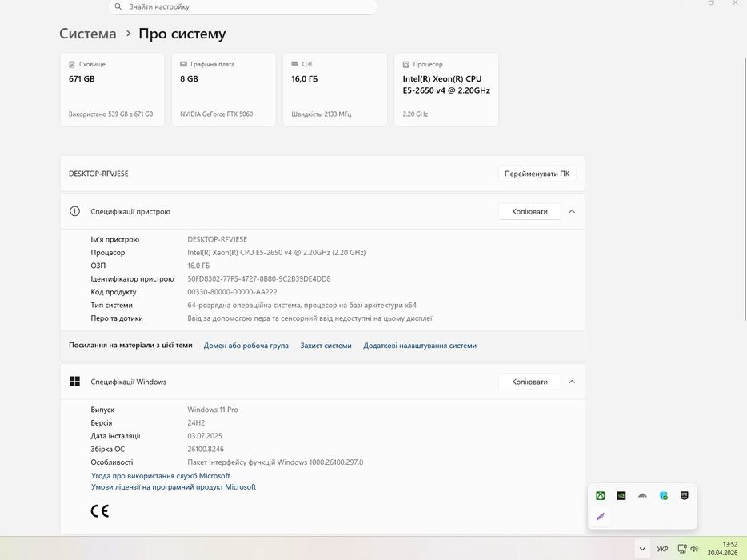The image size is (747, 560).
Task: Open Додаткові налаштування системи link
Action: 420,346
